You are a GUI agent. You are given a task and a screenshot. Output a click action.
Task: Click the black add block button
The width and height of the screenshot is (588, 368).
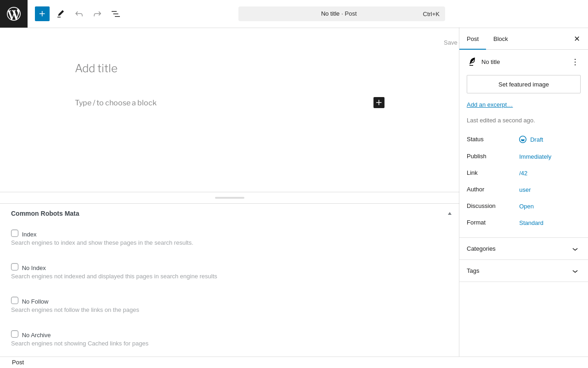coord(379,103)
